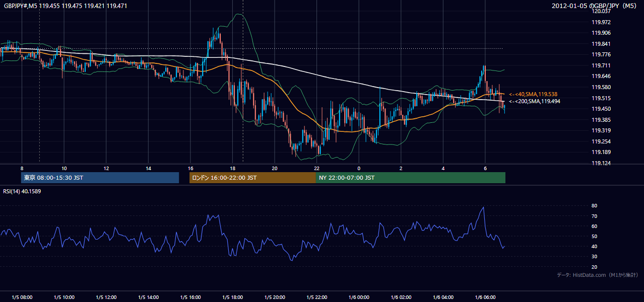Click price axis label 119.841
Viewport: 644px width, 302px height.
click(601, 44)
